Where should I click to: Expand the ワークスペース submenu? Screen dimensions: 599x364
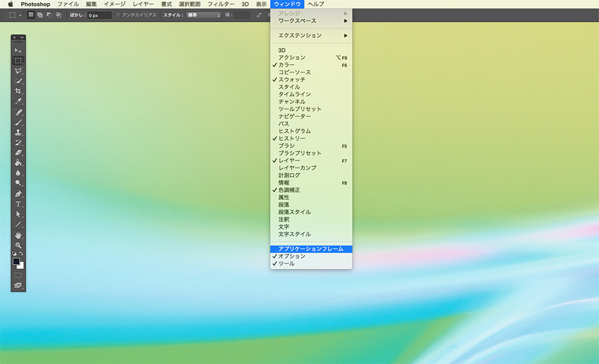[311, 20]
